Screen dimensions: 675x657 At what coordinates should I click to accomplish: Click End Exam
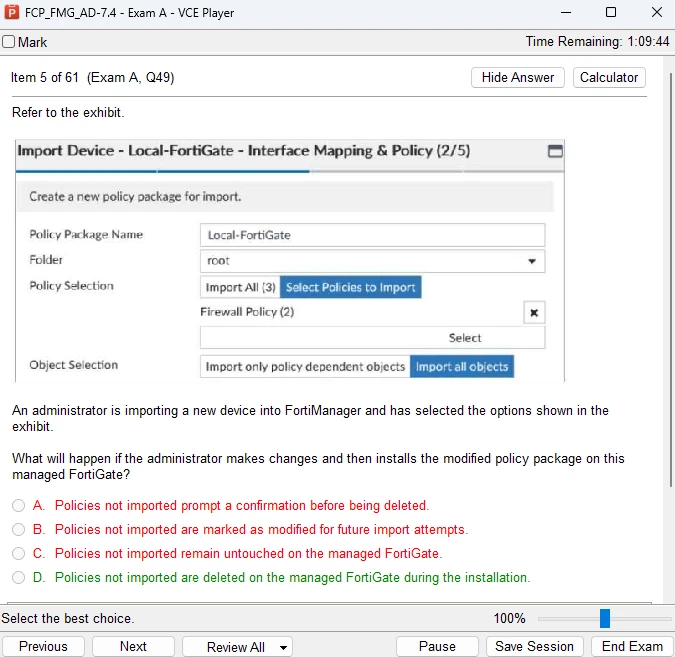632,647
